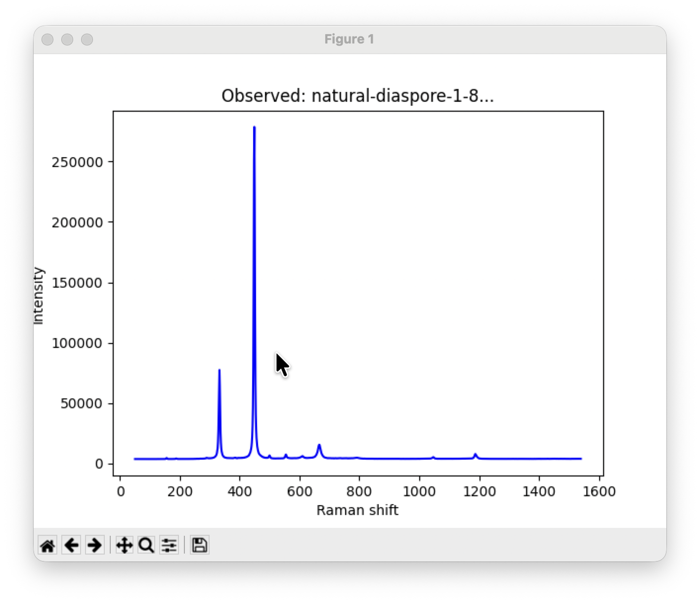Click the small peak near Raman shift 1200

click(x=475, y=454)
